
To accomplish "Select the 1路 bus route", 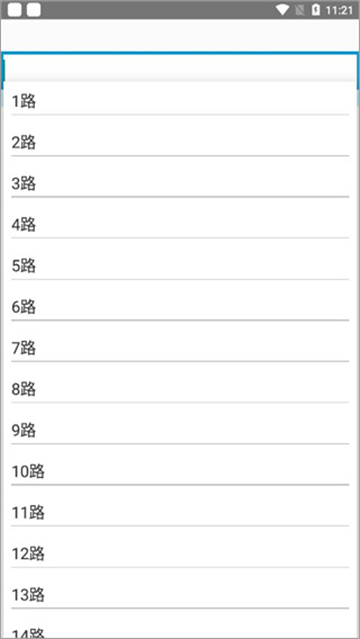I will (180, 98).
